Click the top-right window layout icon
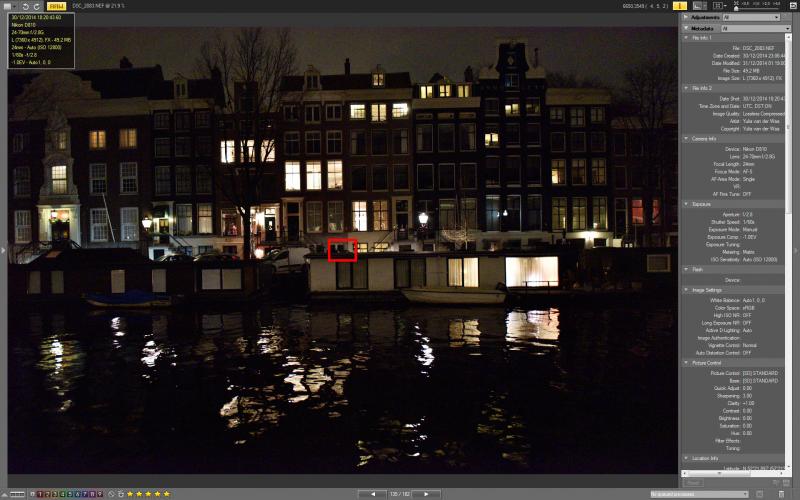This screenshot has width=800, height=500. pyautogui.click(x=792, y=6)
